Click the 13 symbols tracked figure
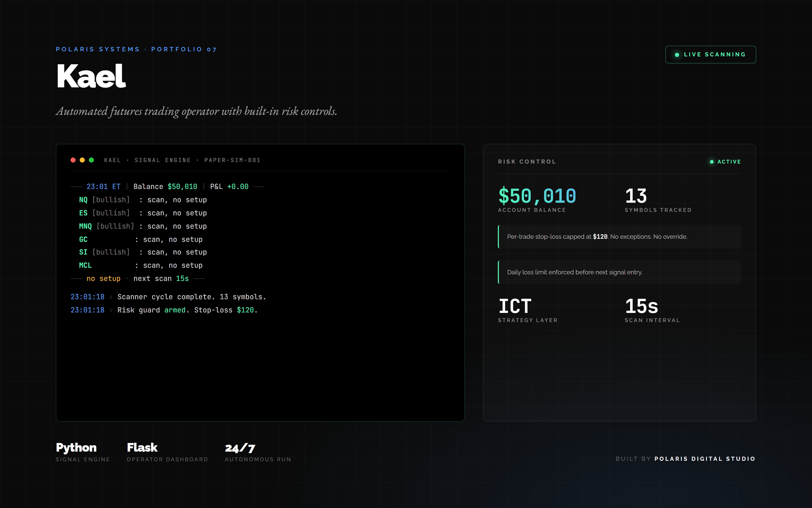Screen dimensions: 812x508 (636, 196)
